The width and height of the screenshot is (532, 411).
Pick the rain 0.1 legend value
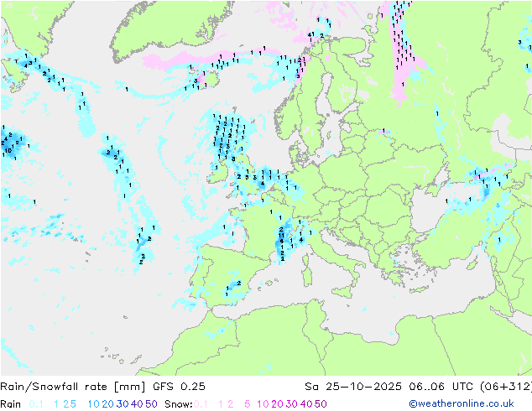(36, 404)
